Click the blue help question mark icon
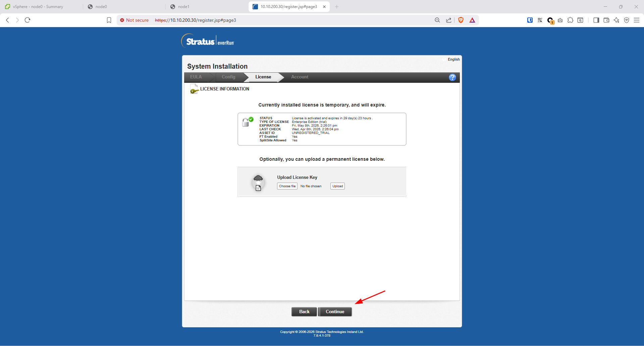This screenshot has width=644, height=346. click(452, 77)
